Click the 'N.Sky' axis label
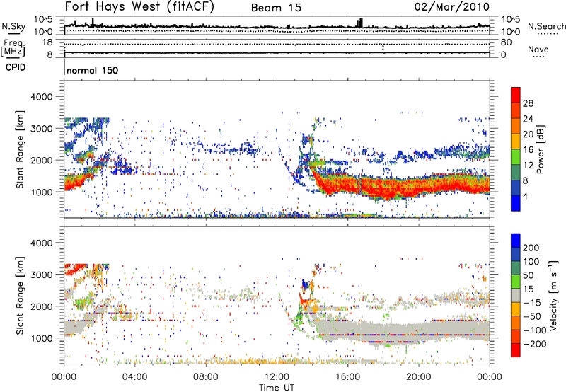566x392 pixels. (13, 26)
